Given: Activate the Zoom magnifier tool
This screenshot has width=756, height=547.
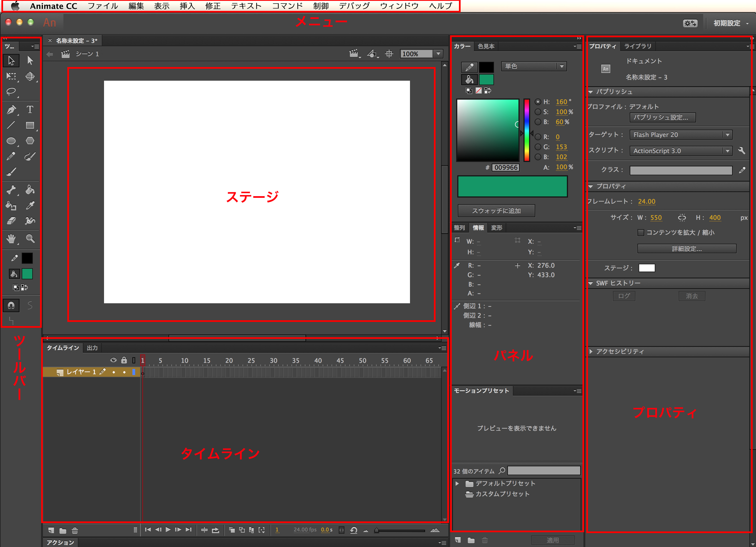Looking at the screenshot, I should tap(30, 239).
